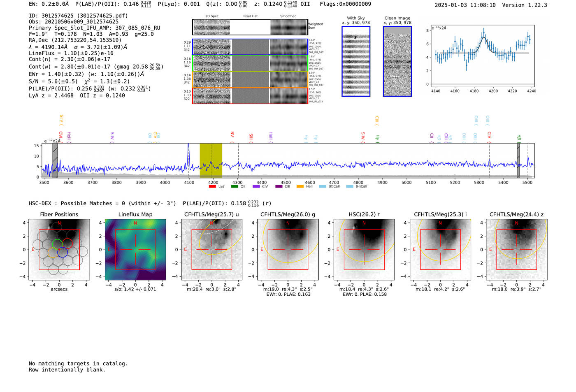Click the yellow highlighted region near 4200 Å
576x392 pixels.
pyautogui.click(x=211, y=160)
